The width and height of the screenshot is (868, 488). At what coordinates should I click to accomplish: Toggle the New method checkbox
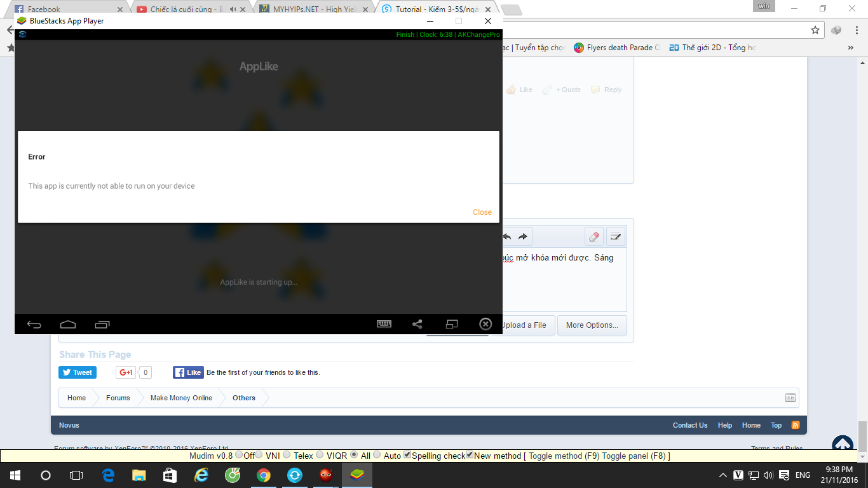pos(470,455)
